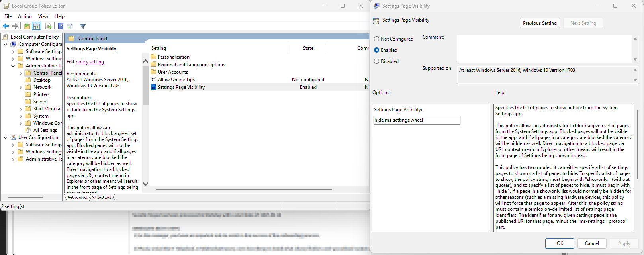Click the Personalization folder icon in list
This screenshot has height=255, width=644.
[x=153, y=57]
